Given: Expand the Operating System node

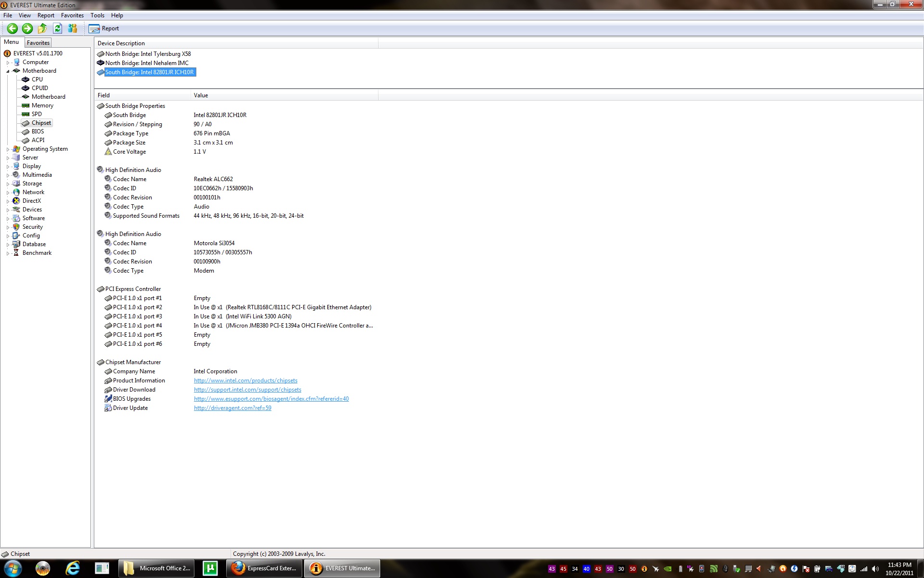Looking at the screenshot, I should (8, 149).
